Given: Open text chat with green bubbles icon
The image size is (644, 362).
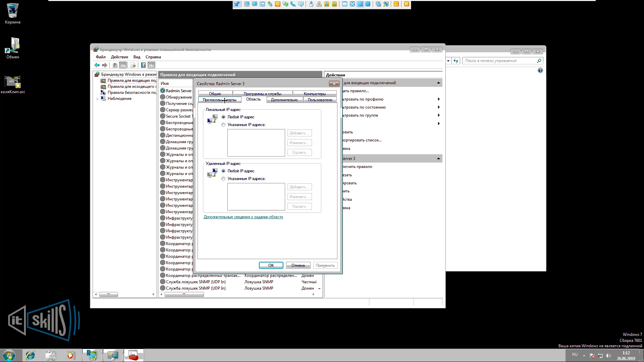Looking at the screenshot, I should click(x=285, y=4).
